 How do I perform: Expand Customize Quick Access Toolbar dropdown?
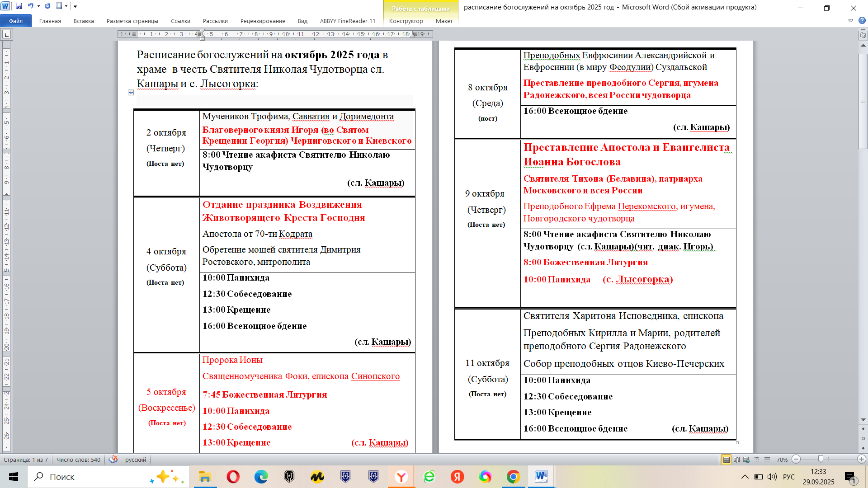(x=75, y=6)
